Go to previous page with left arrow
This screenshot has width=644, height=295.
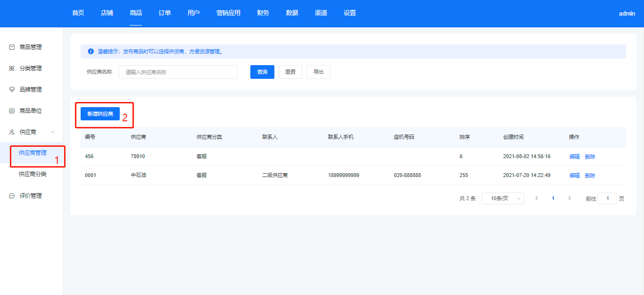click(537, 199)
